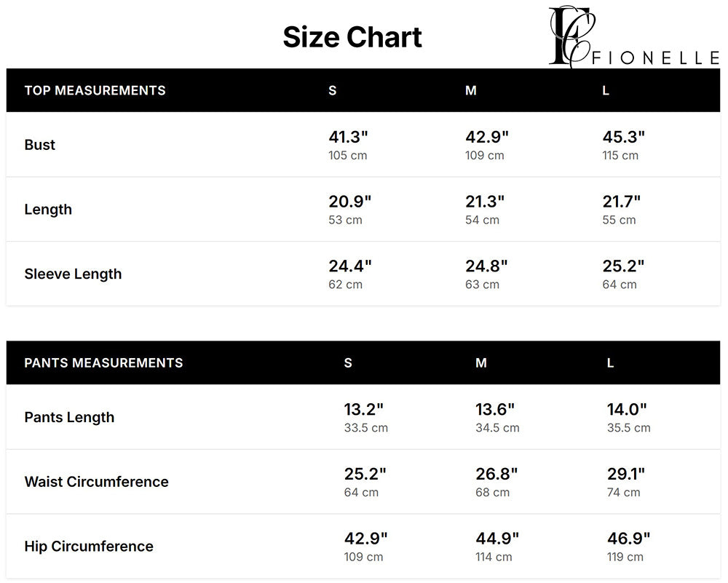Select the 41.3" bust value for size S

(x=349, y=137)
